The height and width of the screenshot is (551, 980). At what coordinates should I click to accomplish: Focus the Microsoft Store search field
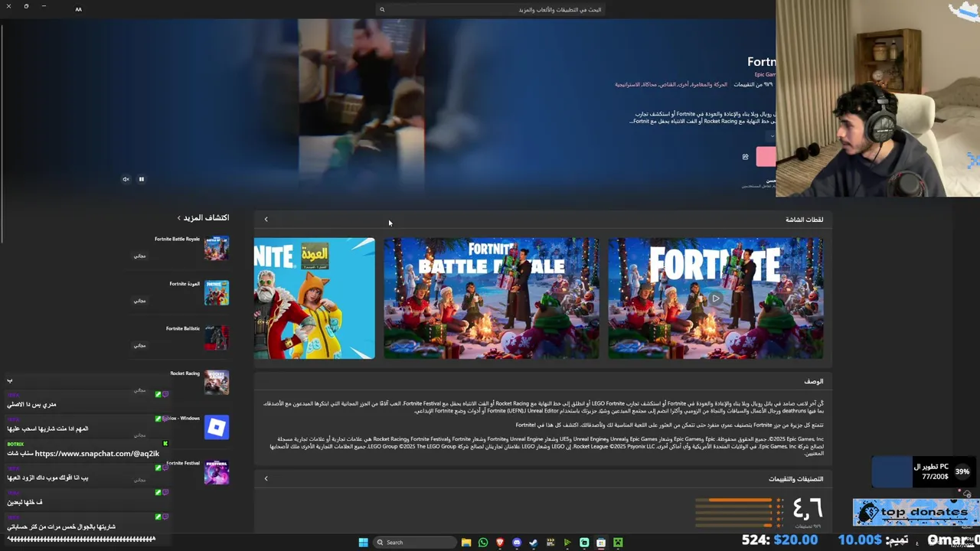coord(490,9)
